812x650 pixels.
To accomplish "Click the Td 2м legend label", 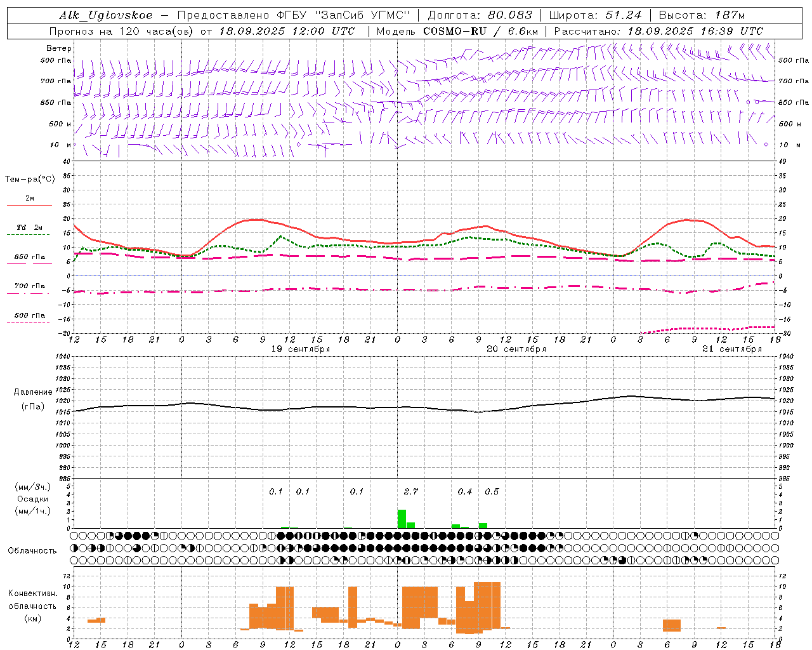I will 30,227.
